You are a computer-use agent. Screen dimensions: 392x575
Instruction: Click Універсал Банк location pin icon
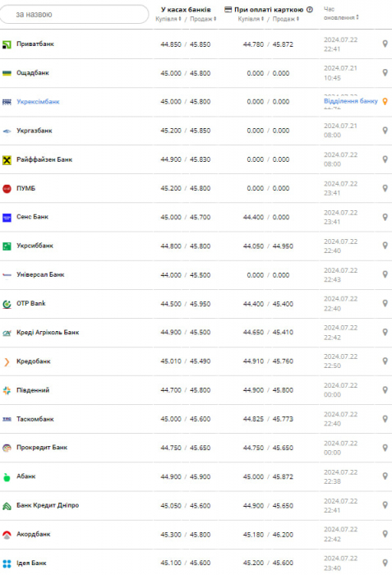tap(385, 274)
